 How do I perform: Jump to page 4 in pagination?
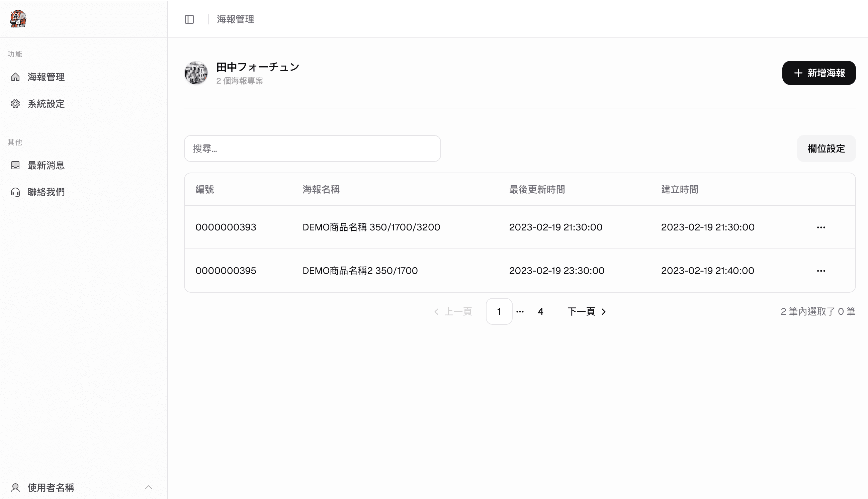coord(541,311)
